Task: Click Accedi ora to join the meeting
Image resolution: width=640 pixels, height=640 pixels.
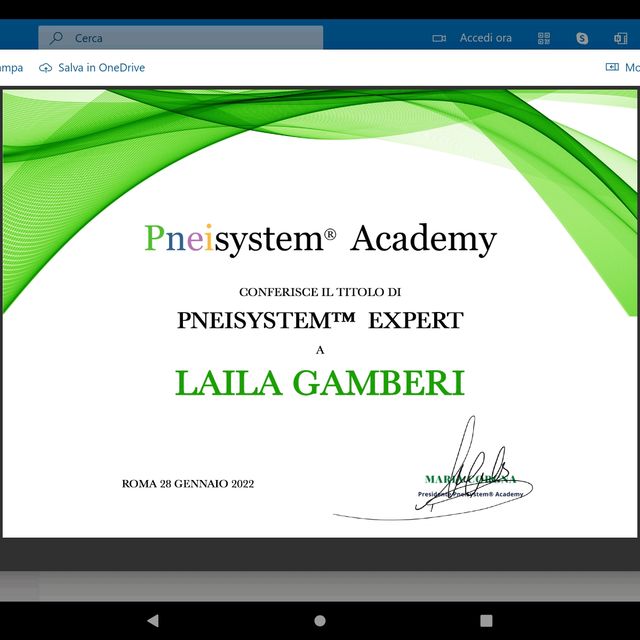Action: pyautogui.click(x=485, y=38)
